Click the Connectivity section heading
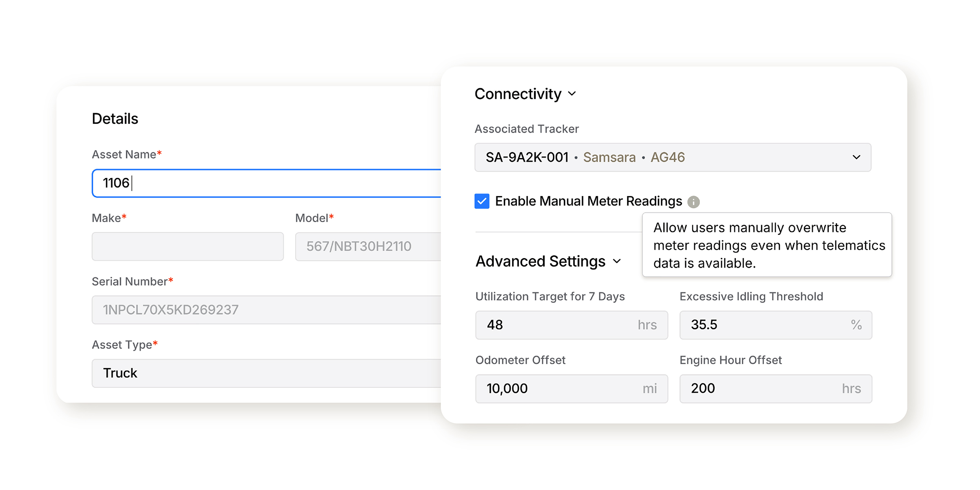The height and width of the screenshot is (490, 980). [518, 94]
